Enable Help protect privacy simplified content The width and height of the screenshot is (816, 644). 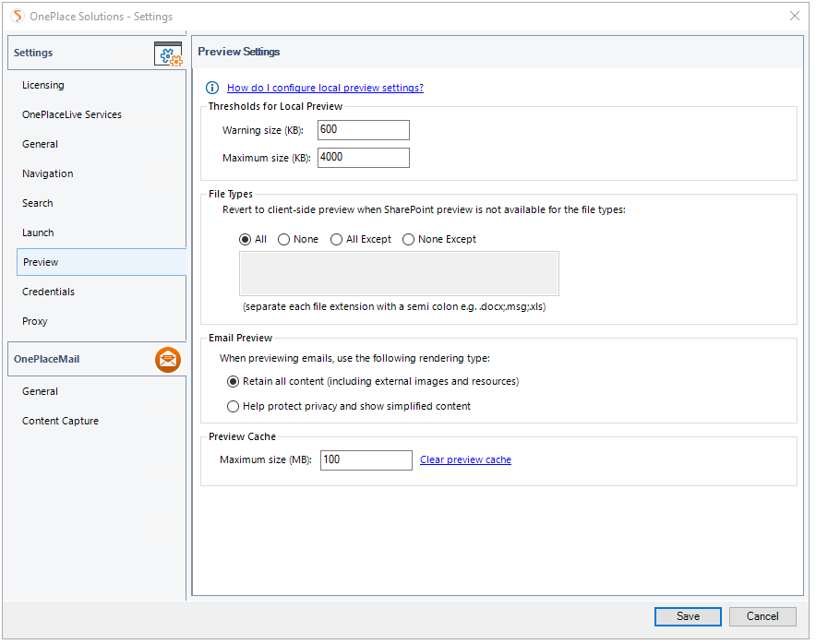pyautogui.click(x=234, y=408)
